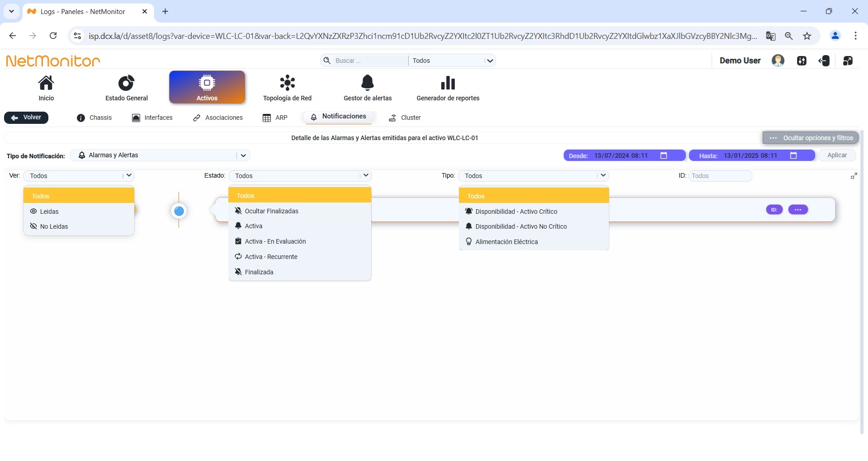Image resolution: width=868 pixels, height=461 pixels.
Task: Open the Gestor de alertas bell
Action: (x=368, y=83)
